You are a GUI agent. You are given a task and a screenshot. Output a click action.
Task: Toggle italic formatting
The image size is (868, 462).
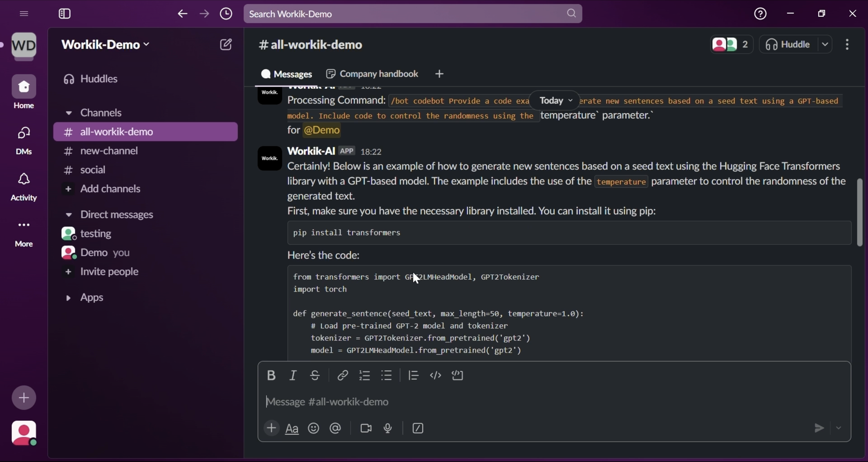293,376
